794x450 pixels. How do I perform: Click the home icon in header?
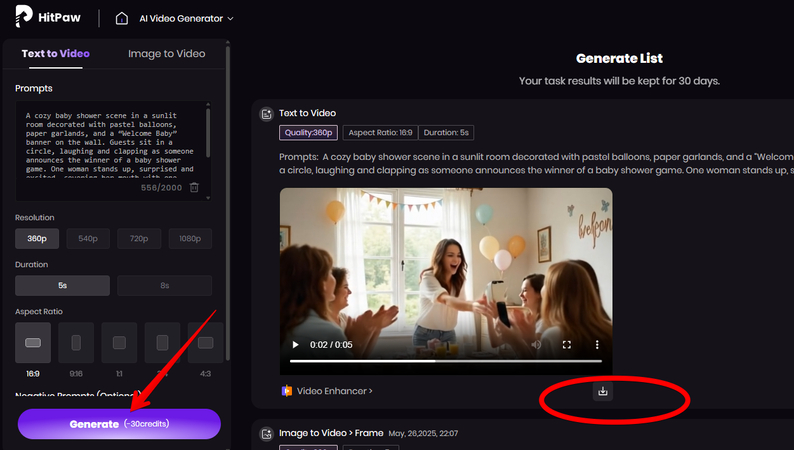[x=122, y=18]
